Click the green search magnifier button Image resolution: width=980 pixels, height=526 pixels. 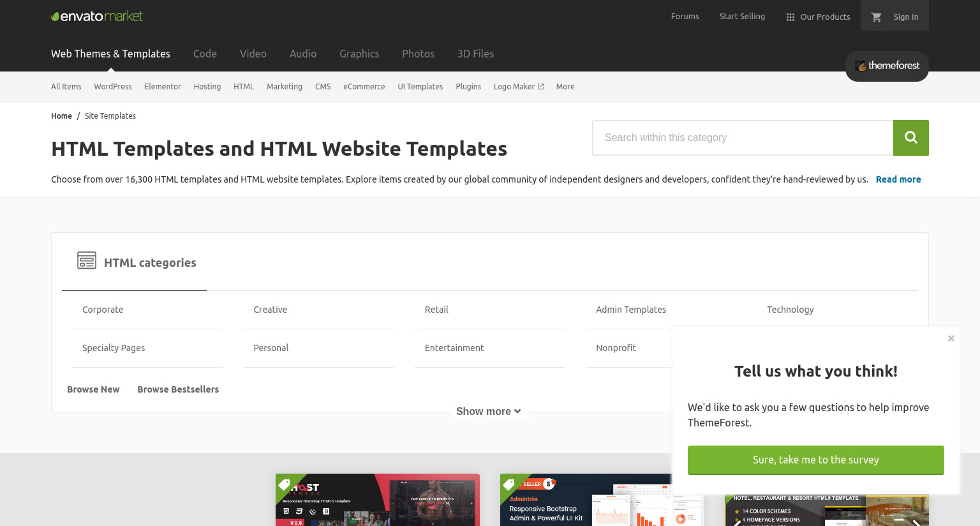pyautogui.click(x=911, y=138)
